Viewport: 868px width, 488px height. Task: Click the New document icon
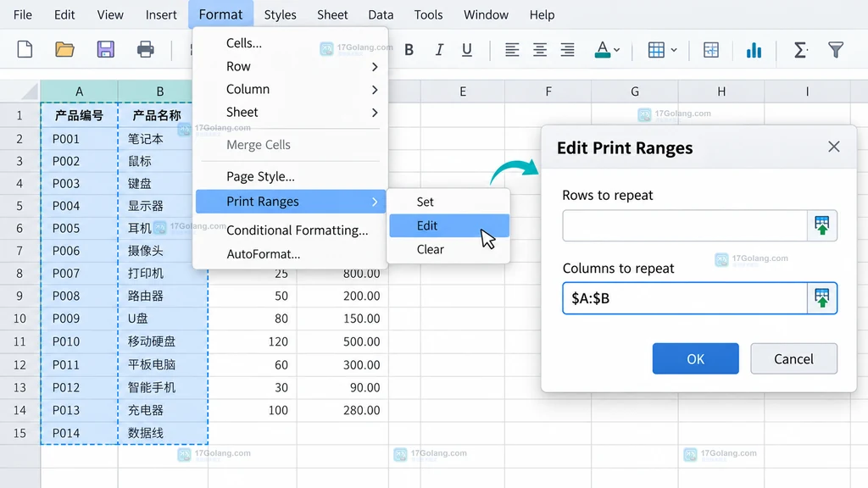pyautogui.click(x=25, y=50)
